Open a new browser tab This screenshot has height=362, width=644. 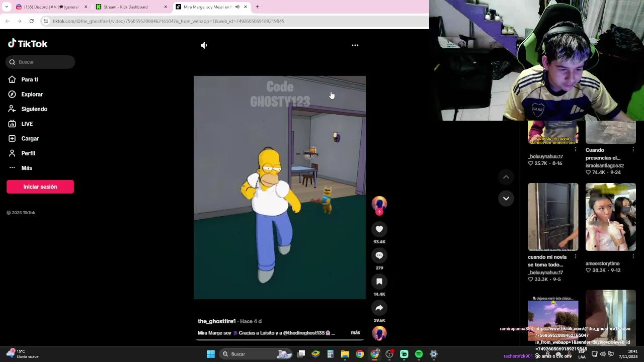coord(257,7)
